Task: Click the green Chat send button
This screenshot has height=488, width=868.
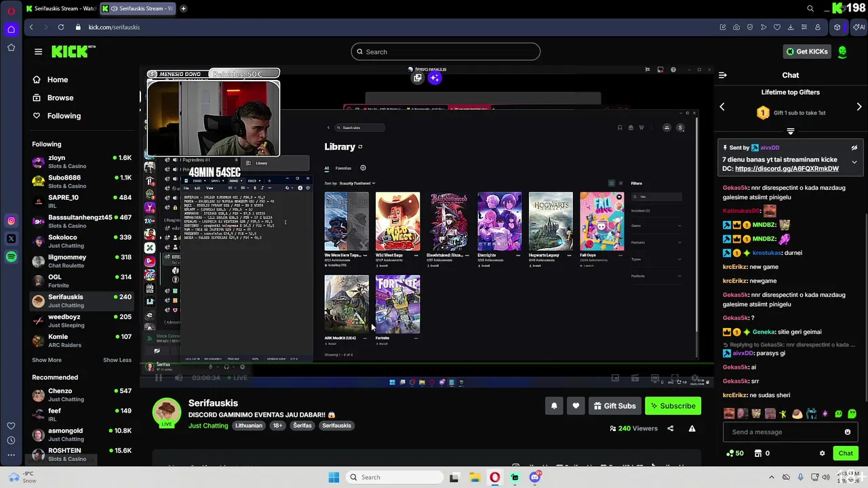Action: [x=846, y=453]
